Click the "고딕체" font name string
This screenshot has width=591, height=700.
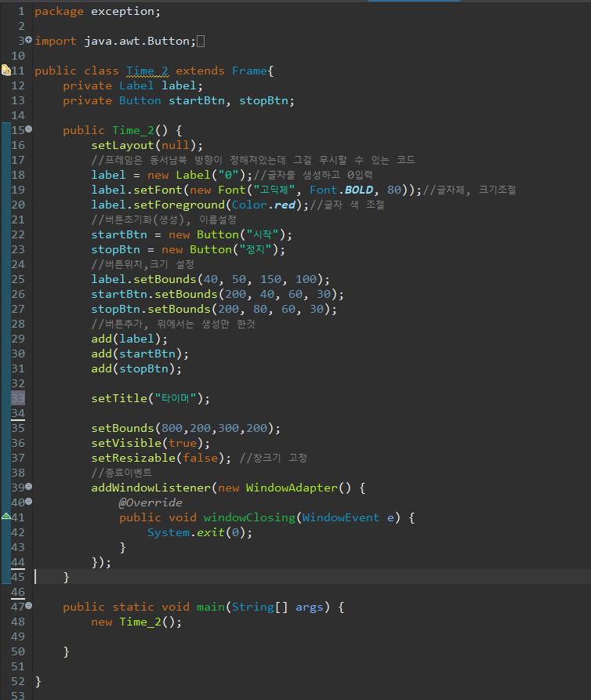pos(274,190)
